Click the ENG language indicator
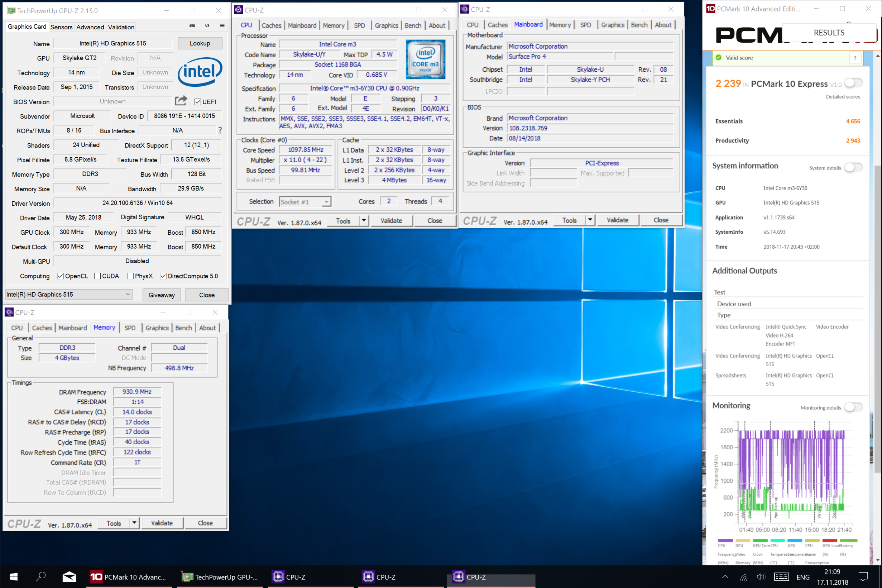This screenshot has height=588, width=882. click(x=803, y=577)
